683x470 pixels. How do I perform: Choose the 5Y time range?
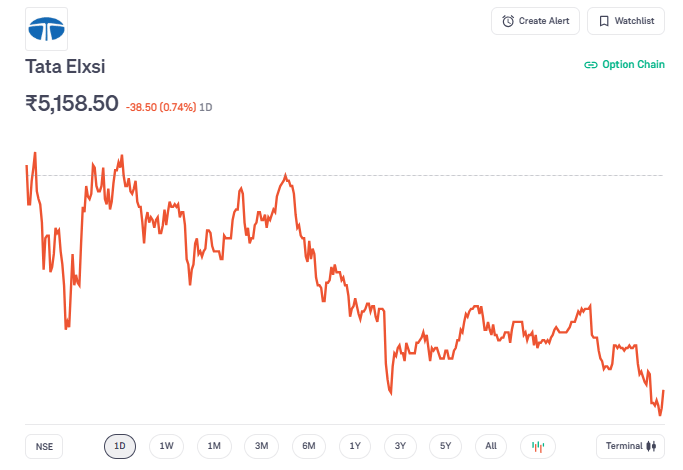point(446,446)
